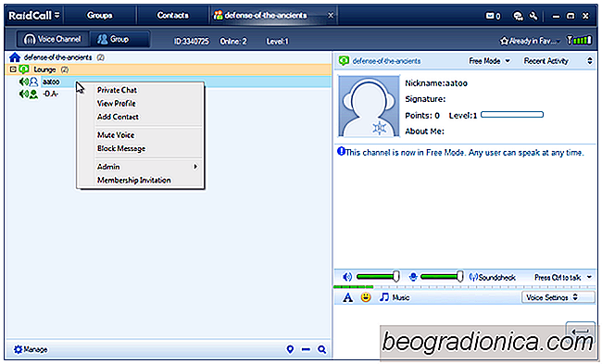This screenshot has height=364, width=602.
Task: Choose Add Contact from the context menu
Action: (118, 117)
